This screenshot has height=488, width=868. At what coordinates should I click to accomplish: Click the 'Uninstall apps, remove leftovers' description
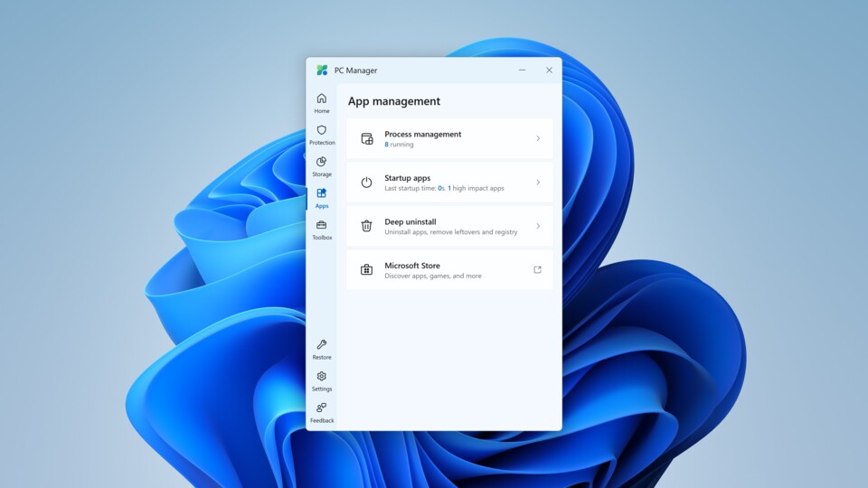coord(450,232)
